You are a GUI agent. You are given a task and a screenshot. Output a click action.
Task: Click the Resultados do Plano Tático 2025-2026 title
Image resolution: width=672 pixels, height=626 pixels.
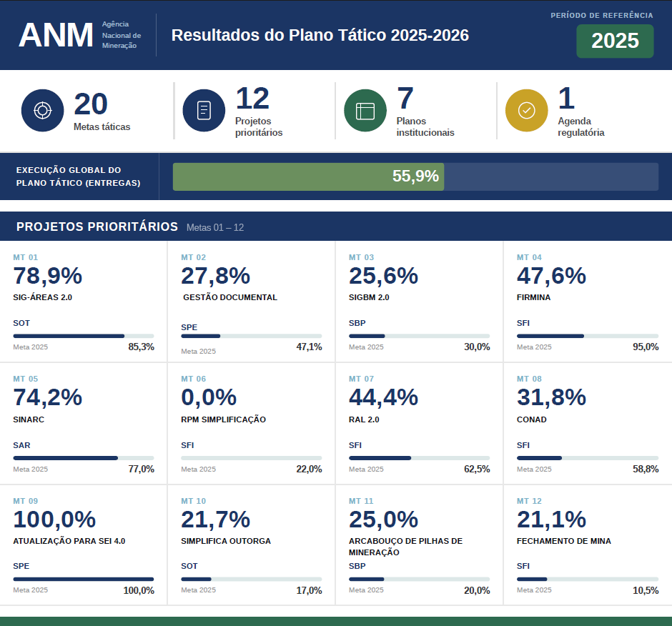point(320,35)
